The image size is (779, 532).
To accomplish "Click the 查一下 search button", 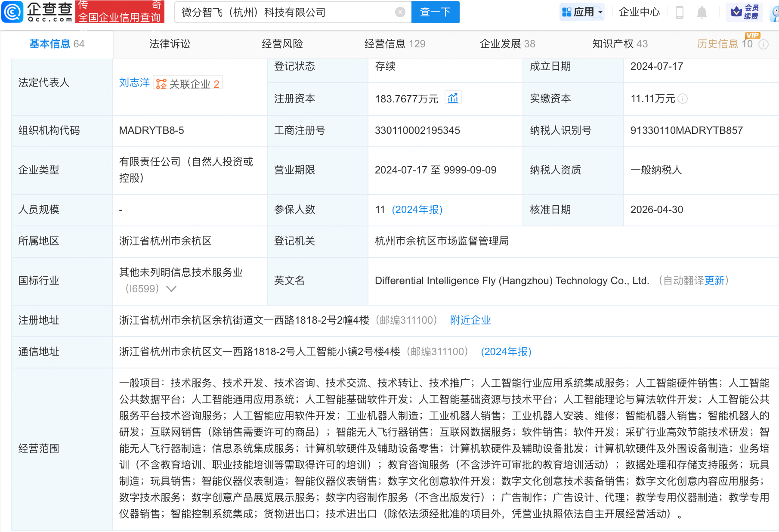I will point(435,12).
